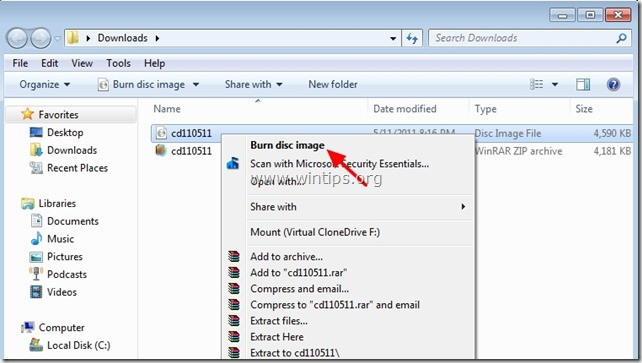Select Extract files... option

pyautogui.click(x=279, y=320)
